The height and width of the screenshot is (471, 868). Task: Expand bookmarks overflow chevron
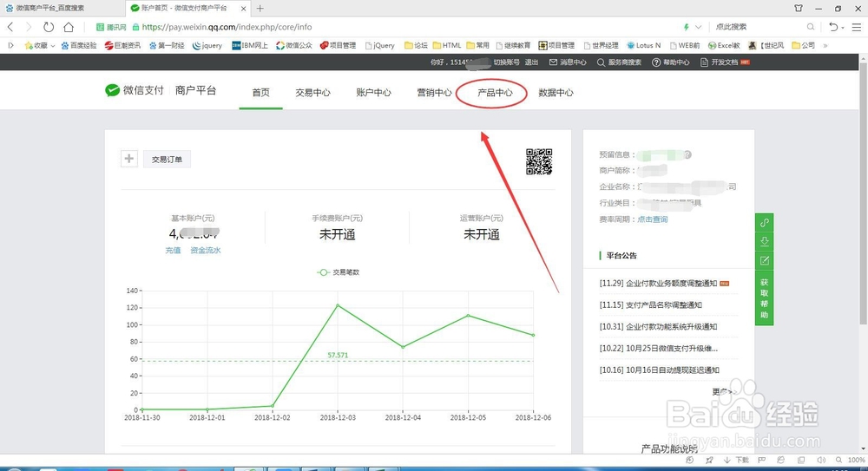[825, 45]
